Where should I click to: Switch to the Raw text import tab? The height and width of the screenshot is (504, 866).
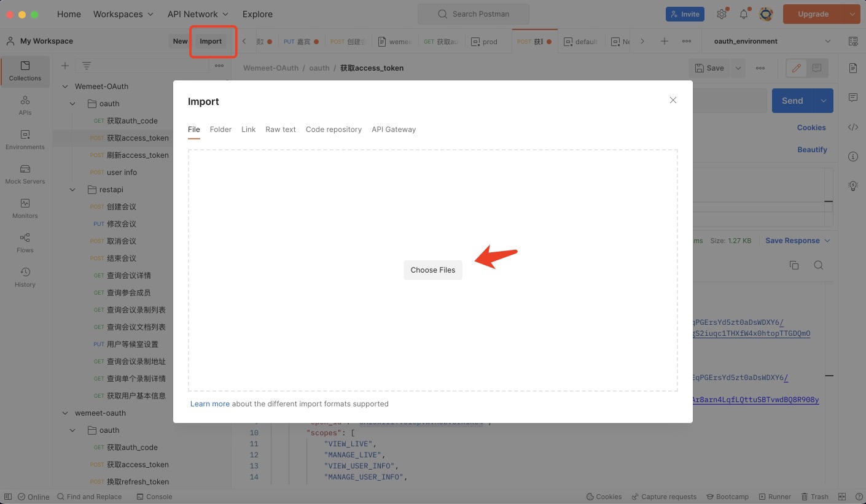pos(281,130)
